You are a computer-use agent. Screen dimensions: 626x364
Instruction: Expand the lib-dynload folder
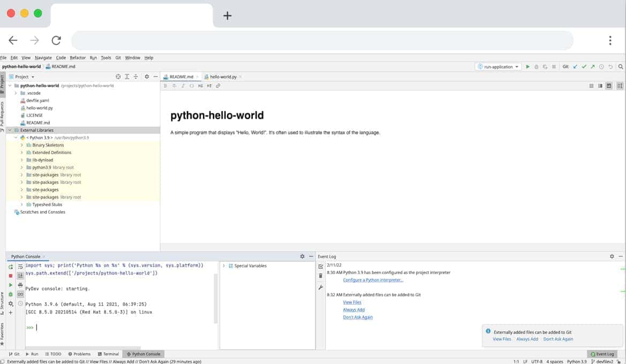click(x=21, y=160)
